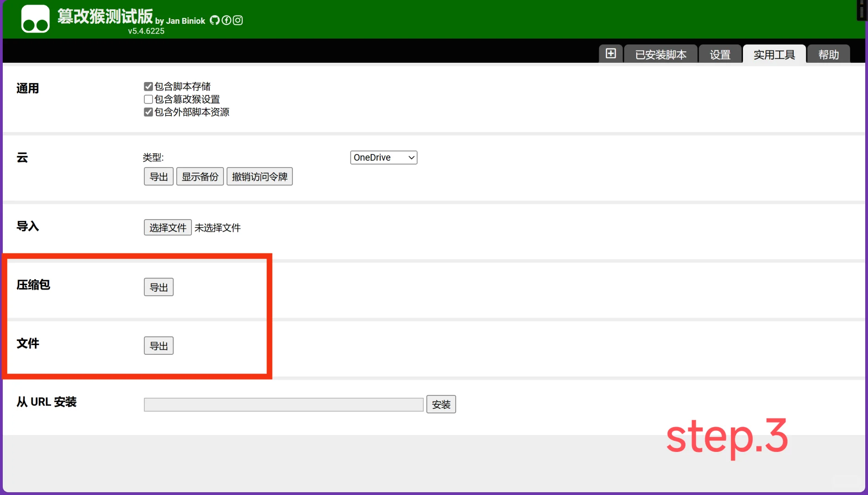Image resolution: width=868 pixels, height=495 pixels.
Task: Click the 从 URL 安装 section heading
Action: tap(46, 402)
